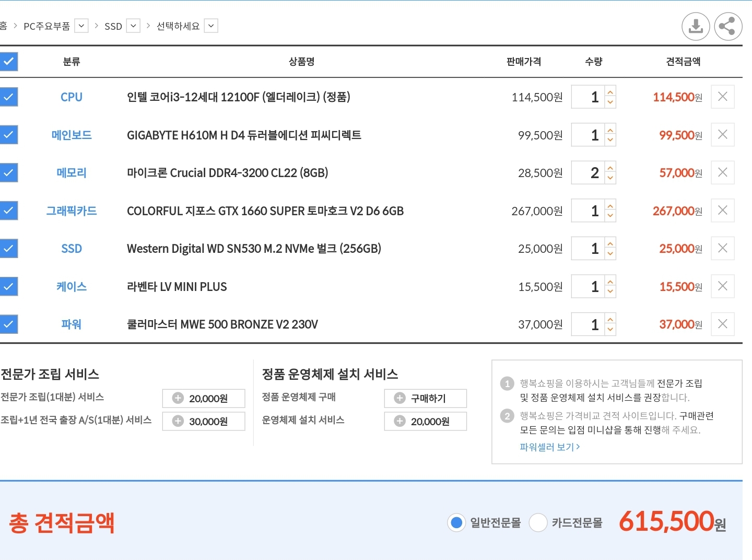Select the 일반전문몰 radio button

pyautogui.click(x=456, y=522)
